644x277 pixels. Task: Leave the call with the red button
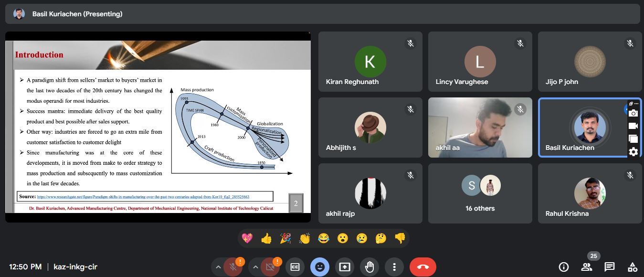(422, 267)
